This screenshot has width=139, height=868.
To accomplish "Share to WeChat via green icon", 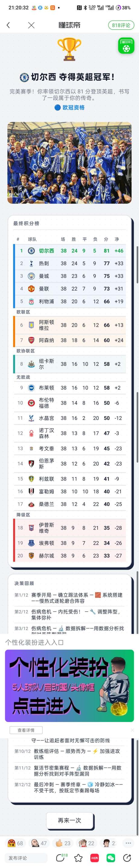I will [x=111, y=858].
